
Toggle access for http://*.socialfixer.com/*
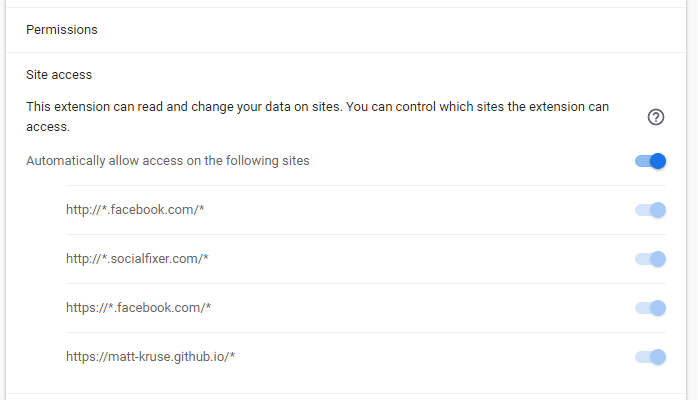click(x=650, y=259)
